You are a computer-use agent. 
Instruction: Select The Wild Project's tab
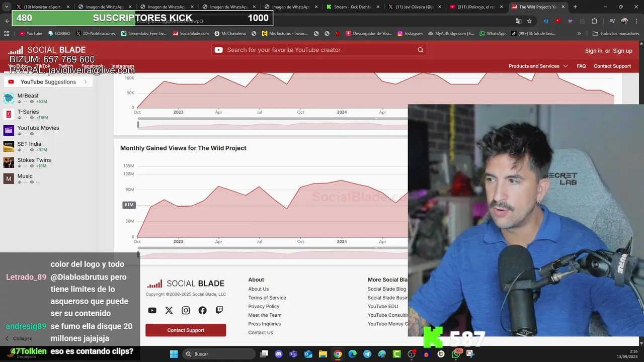[x=537, y=7]
